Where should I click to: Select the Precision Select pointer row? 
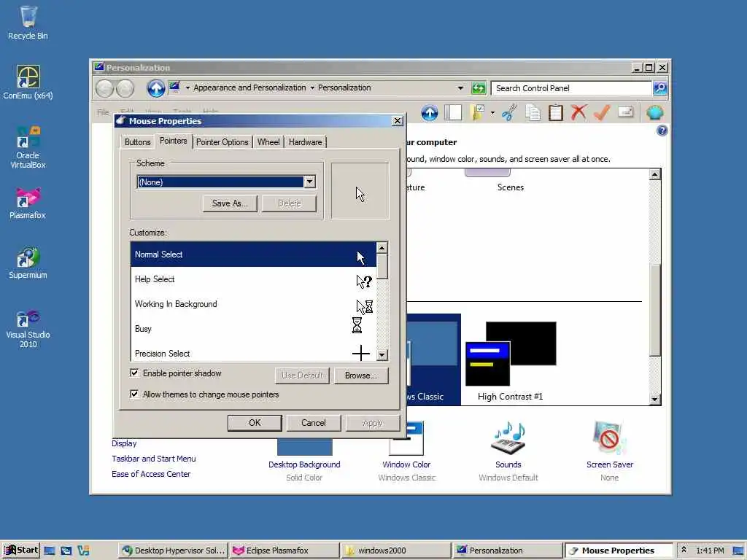click(253, 352)
